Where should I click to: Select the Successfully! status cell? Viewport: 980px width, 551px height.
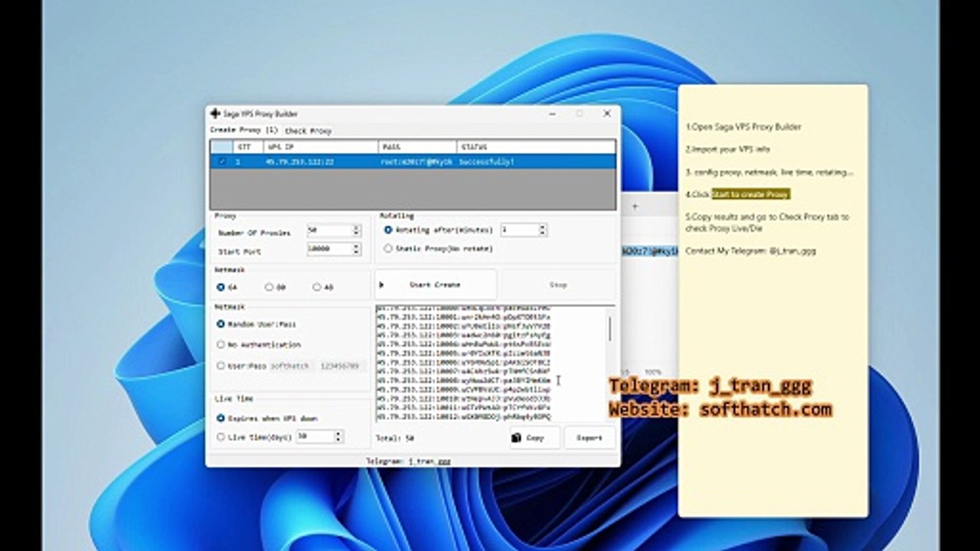click(x=536, y=161)
